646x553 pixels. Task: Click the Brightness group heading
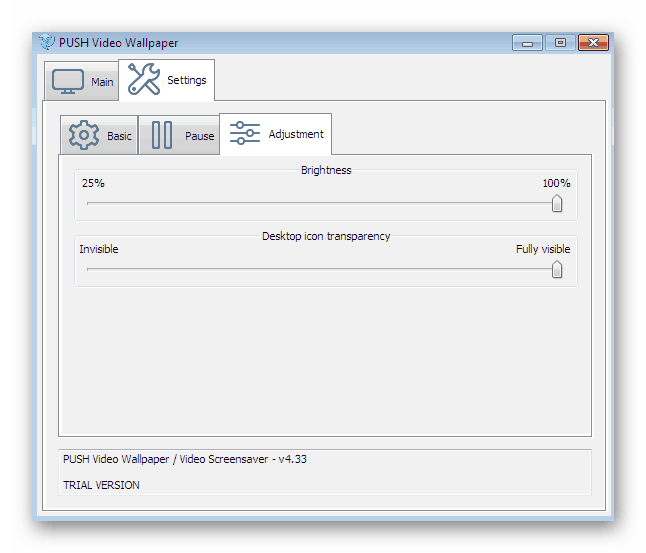[x=326, y=170]
